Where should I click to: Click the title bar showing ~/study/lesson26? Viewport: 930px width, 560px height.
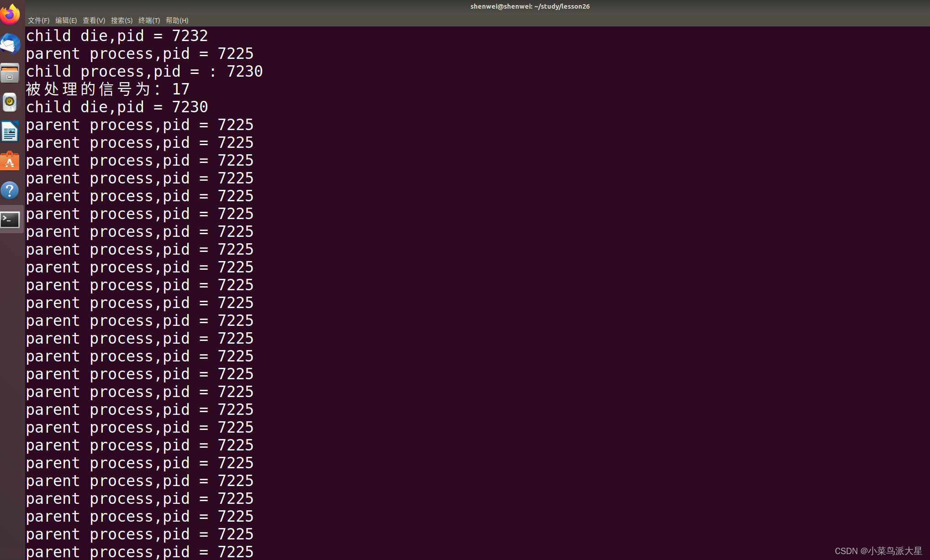pos(530,6)
